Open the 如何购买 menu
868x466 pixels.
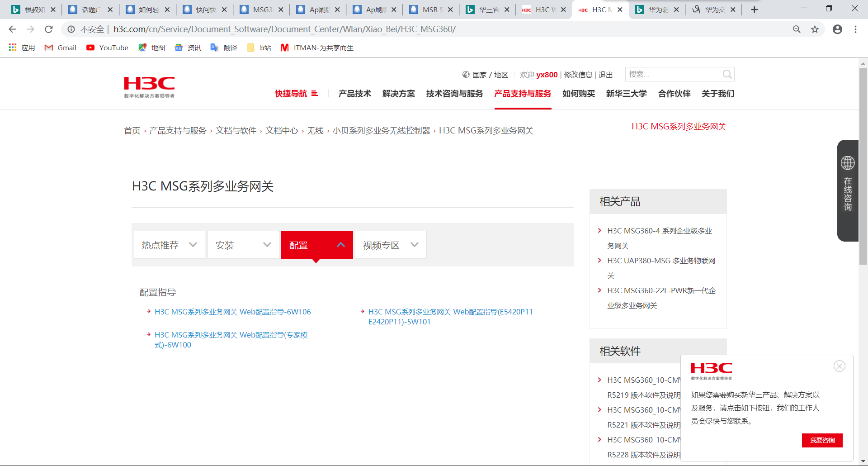pos(579,94)
